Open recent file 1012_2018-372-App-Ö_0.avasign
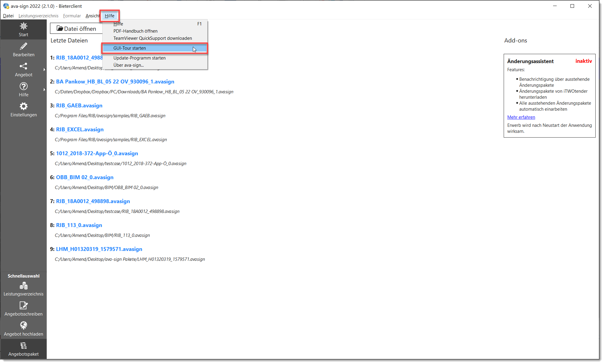 tap(97, 153)
